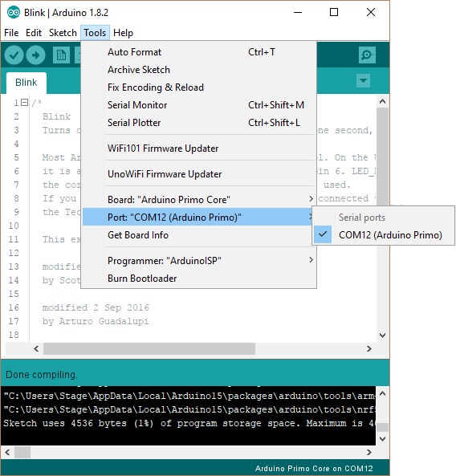Expand the Board submenu arrow
Image resolution: width=456 pixels, height=476 pixels.
click(311, 199)
